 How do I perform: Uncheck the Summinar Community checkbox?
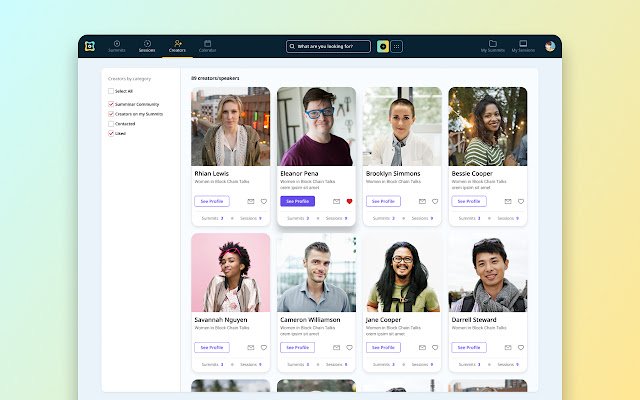[x=111, y=104]
